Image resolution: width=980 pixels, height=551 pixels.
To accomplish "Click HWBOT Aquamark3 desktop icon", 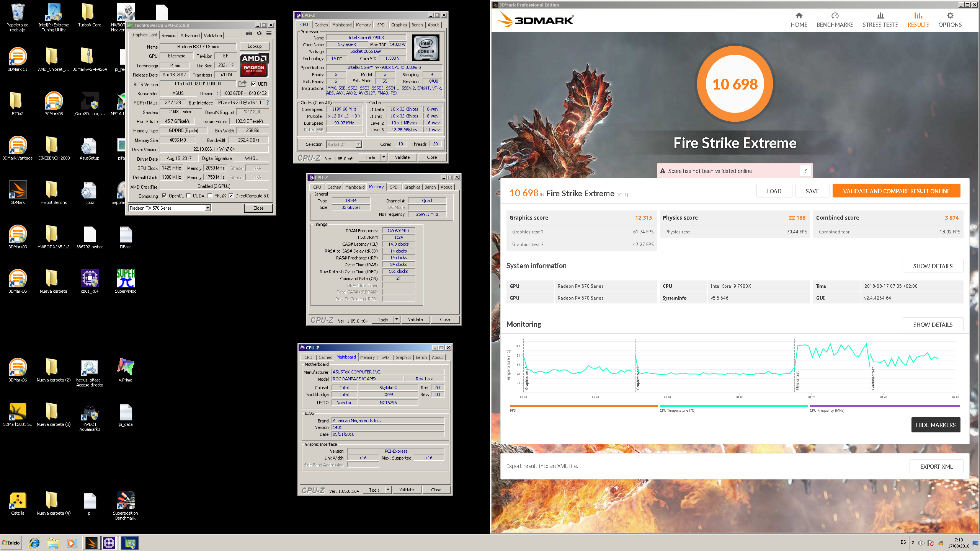I will pos(90,418).
